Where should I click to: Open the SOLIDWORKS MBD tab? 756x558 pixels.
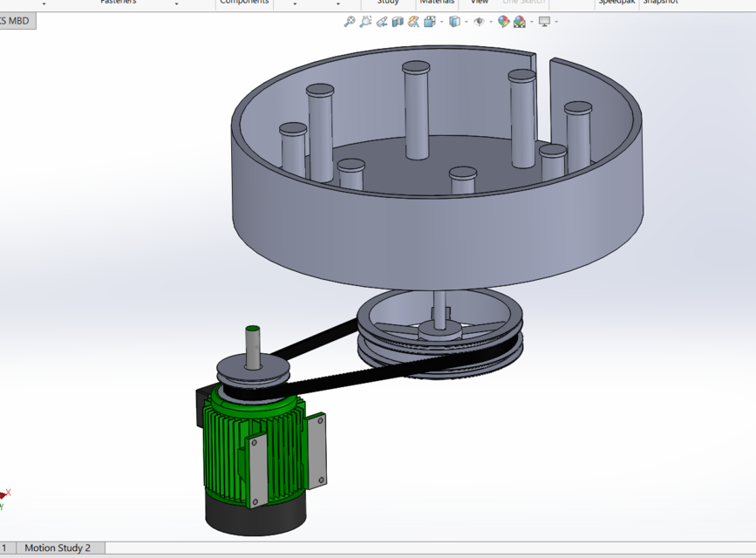pos(17,19)
